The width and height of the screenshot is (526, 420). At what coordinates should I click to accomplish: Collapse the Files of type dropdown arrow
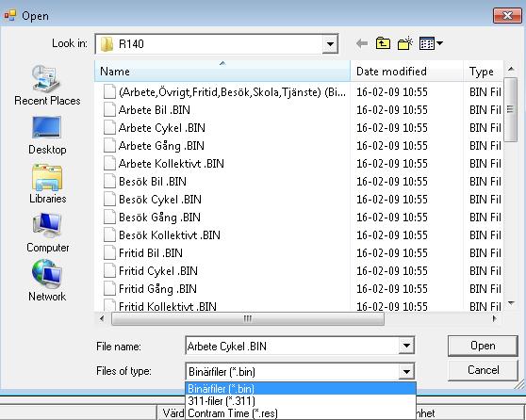[x=406, y=371]
